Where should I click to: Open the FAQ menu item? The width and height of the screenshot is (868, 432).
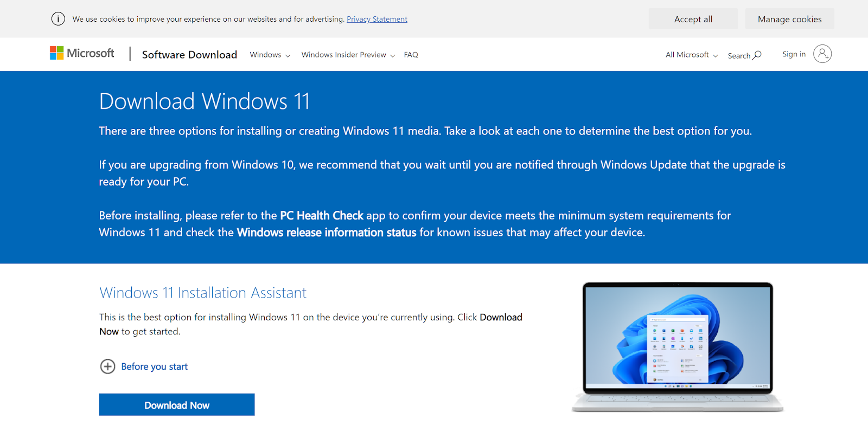pyautogui.click(x=411, y=55)
